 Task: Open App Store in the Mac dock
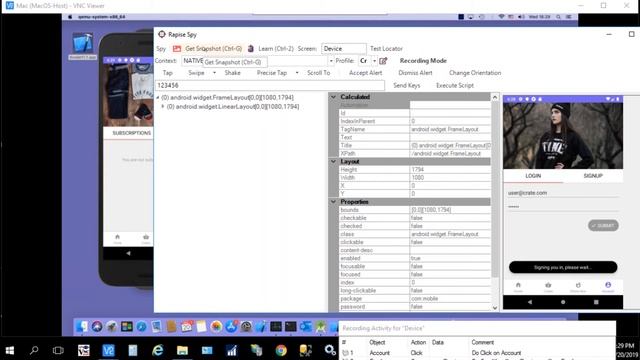point(231,327)
